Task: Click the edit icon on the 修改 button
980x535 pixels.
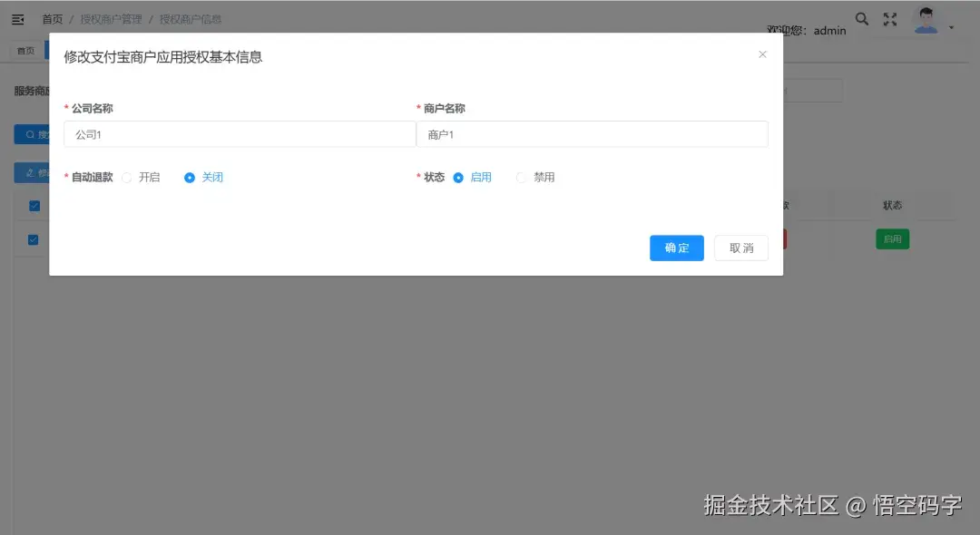Action: 30,172
